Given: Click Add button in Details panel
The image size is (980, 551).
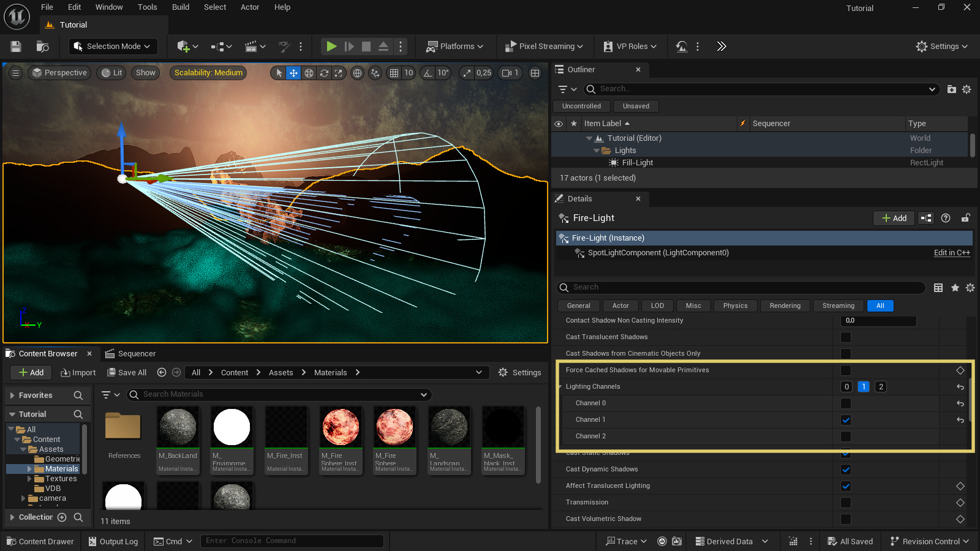Looking at the screenshot, I should point(894,218).
